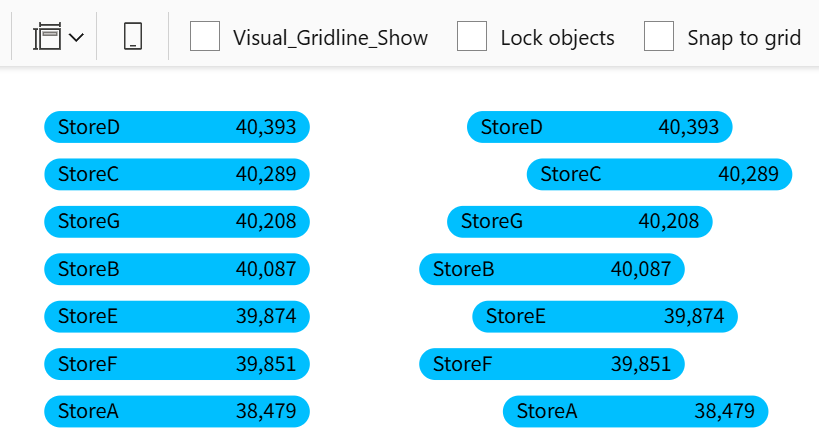Select StoreC bar in left chart
The image size is (819, 447).
[x=177, y=174]
